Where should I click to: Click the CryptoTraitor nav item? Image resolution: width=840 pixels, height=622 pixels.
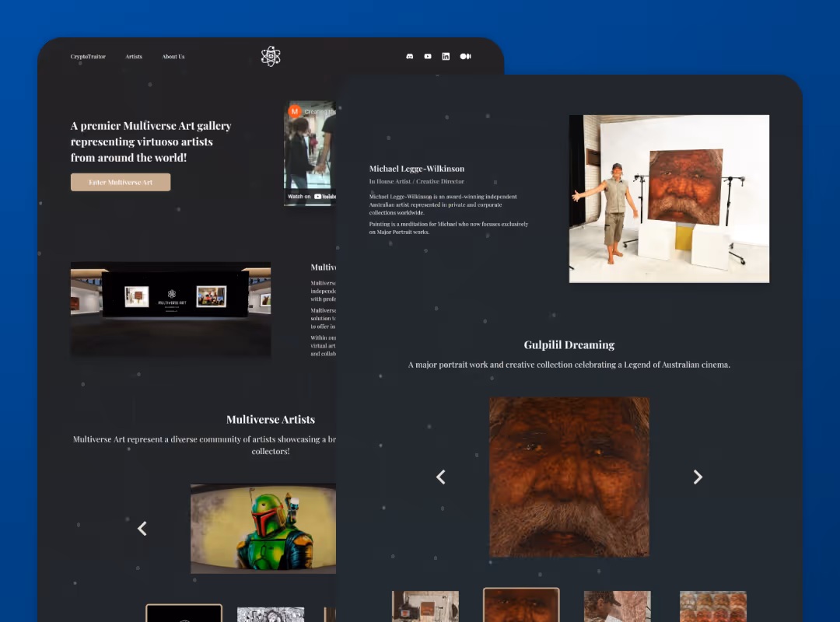pyautogui.click(x=88, y=56)
